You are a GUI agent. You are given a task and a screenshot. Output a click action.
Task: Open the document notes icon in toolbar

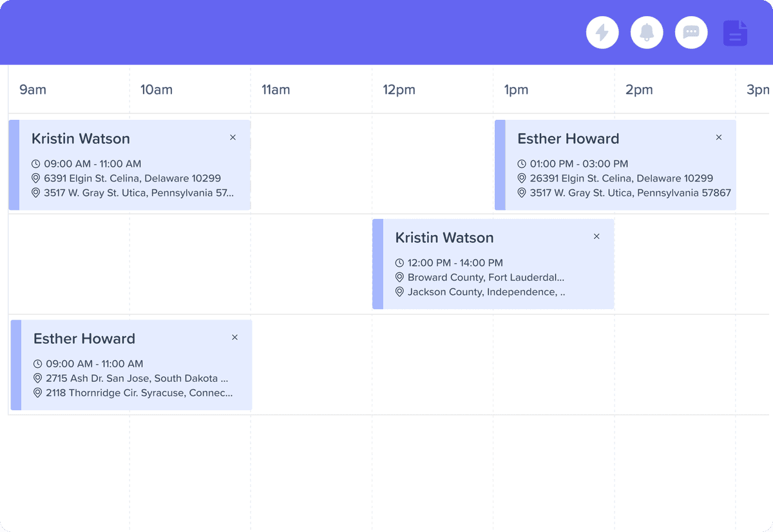[735, 32]
